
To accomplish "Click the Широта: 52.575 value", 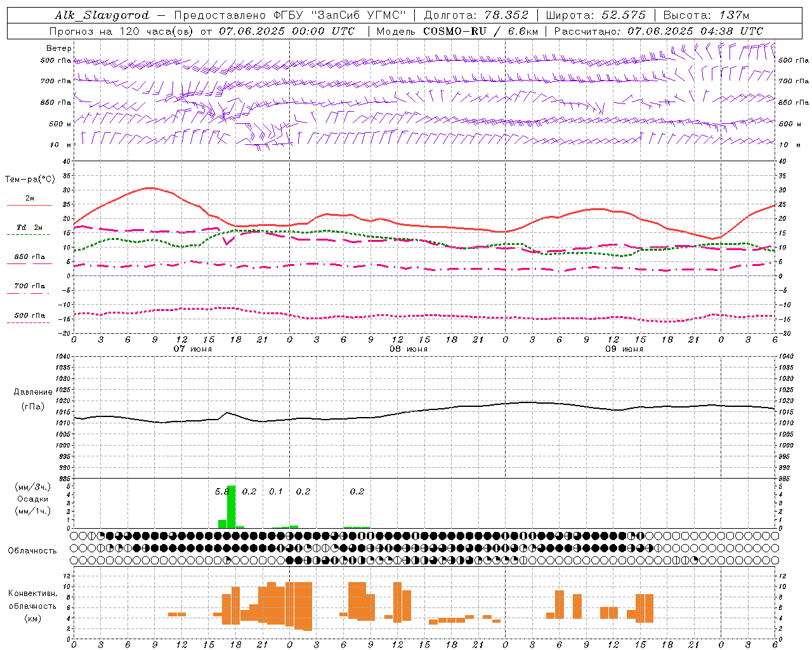I will coord(596,15).
